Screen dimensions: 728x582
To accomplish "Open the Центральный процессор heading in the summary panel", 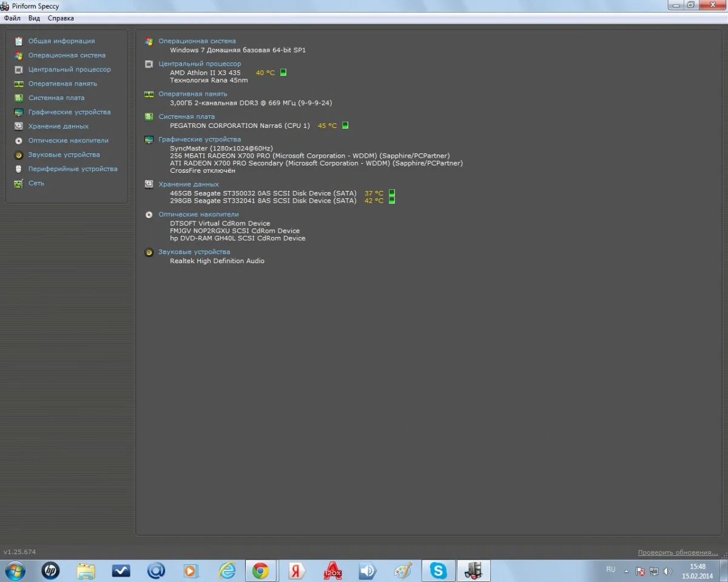I will pyautogui.click(x=200, y=64).
